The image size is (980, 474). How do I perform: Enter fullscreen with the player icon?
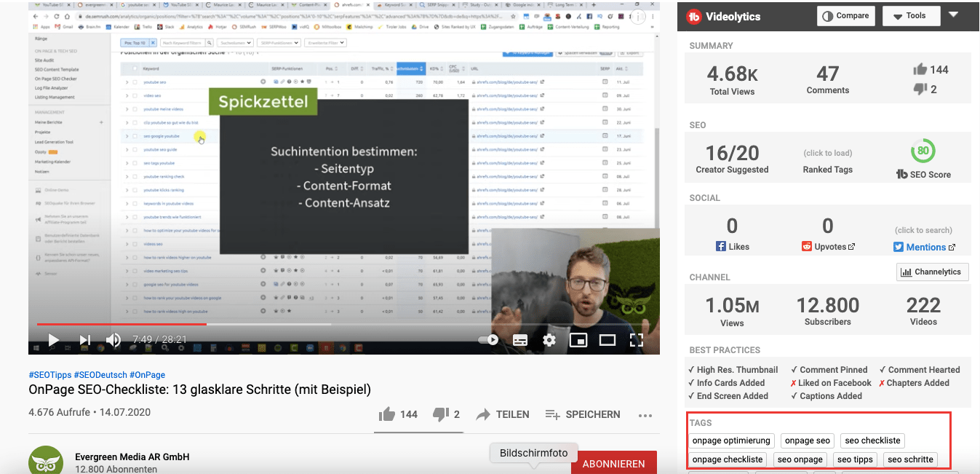[x=637, y=339]
